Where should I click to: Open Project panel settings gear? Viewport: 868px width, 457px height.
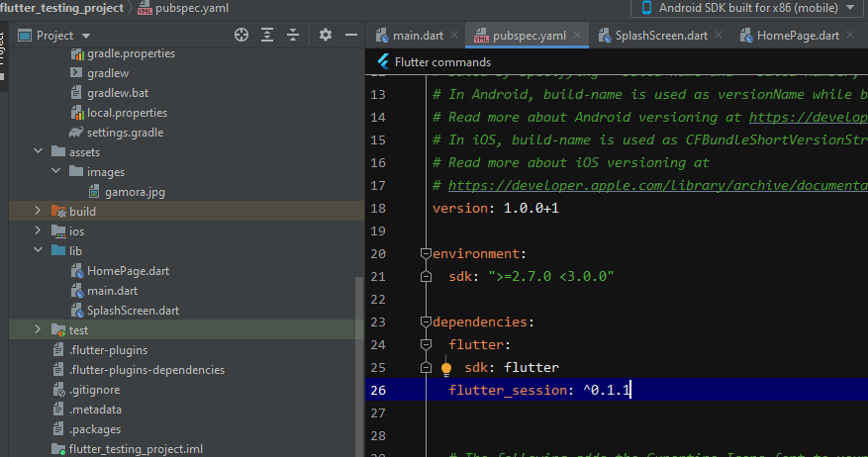tap(326, 35)
